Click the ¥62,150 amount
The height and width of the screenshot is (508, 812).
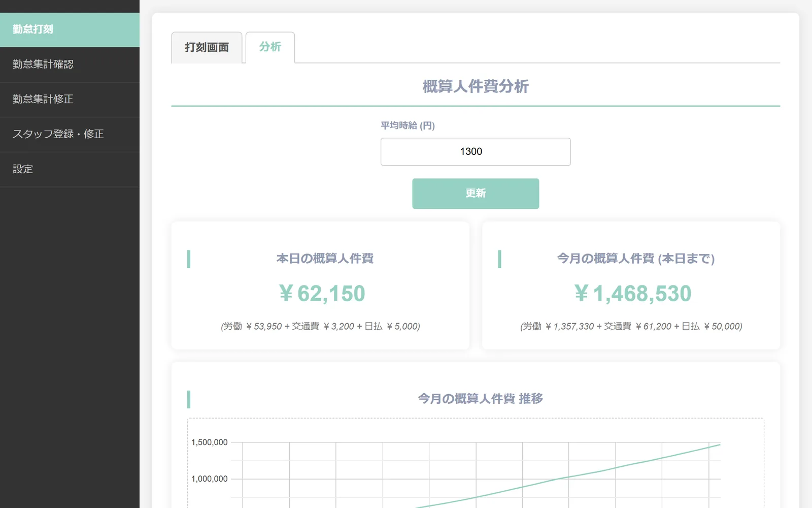tap(322, 294)
